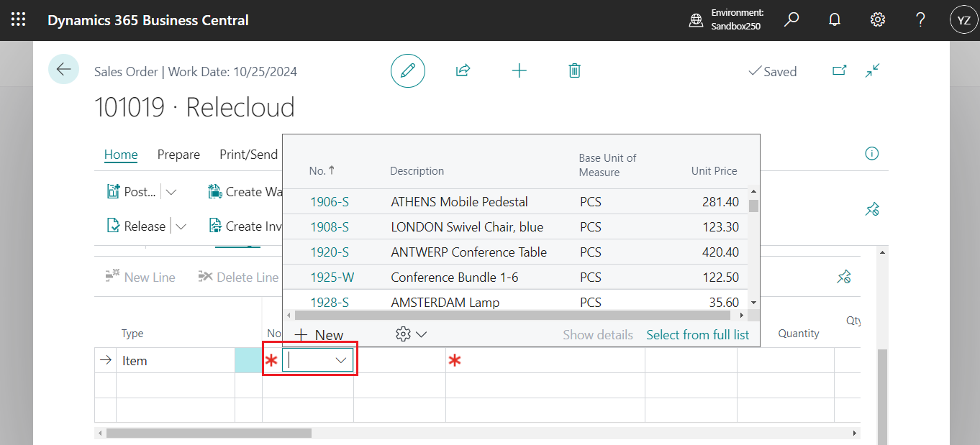980x445 pixels.
Task: Pin the lines section with pin icon
Action: pos(844,276)
